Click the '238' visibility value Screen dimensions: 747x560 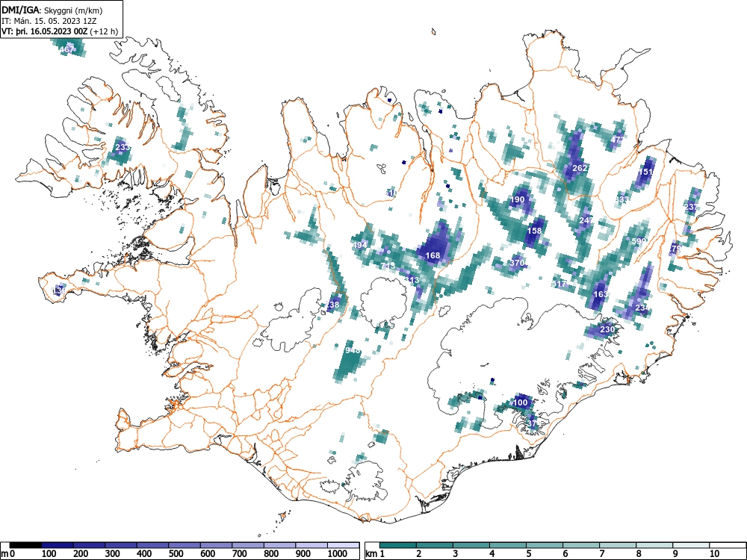(332, 305)
